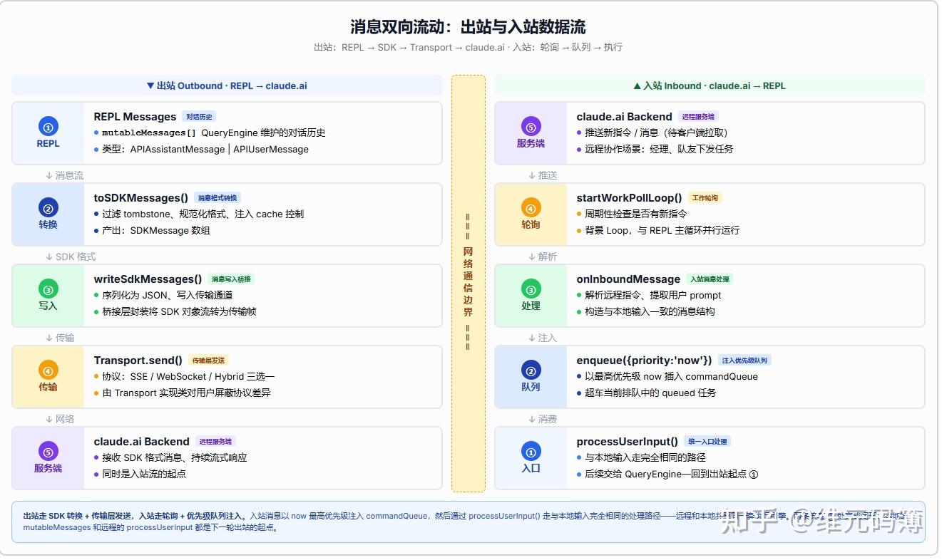Click the 注入优先级队列 tag
Screen dimensions: 947x560
[744, 361]
